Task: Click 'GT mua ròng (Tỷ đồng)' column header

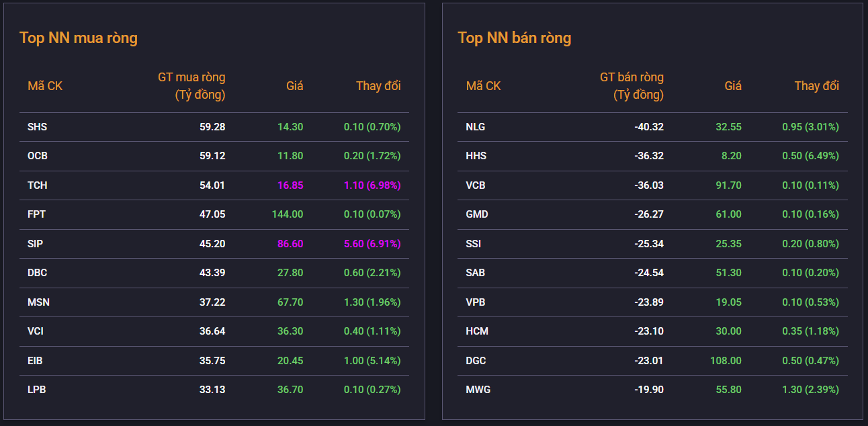Action: (x=191, y=86)
